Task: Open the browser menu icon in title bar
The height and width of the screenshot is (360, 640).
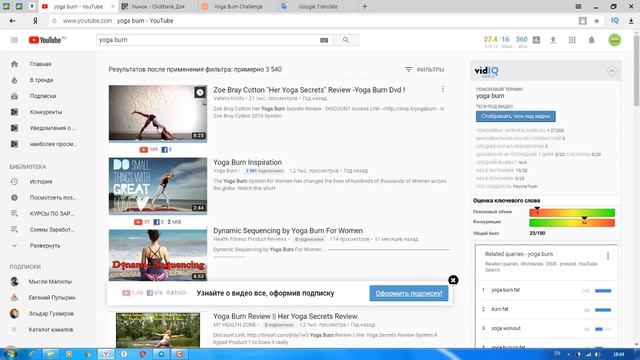Action: point(578,7)
